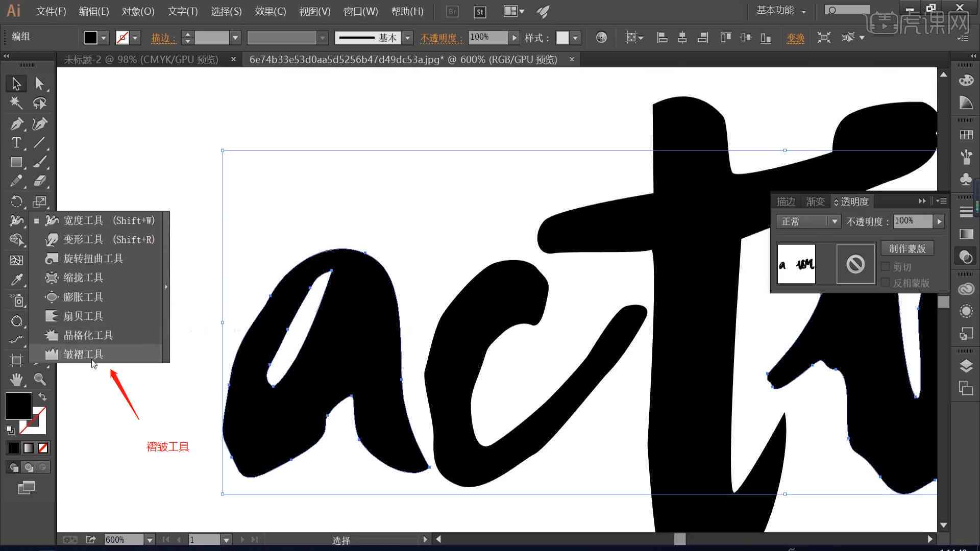The width and height of the screenshot is (980, 551).
Task: Click the disabled mask icon in transparency panel
Action: [x=855, y=264]
